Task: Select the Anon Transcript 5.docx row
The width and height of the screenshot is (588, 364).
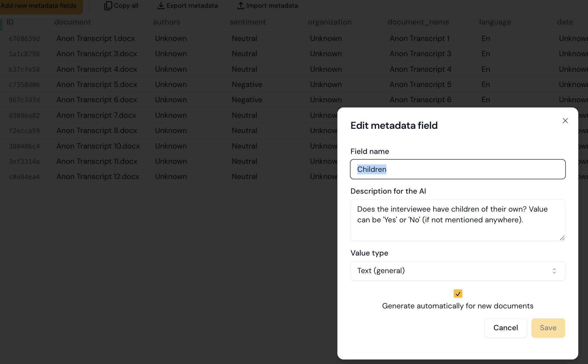Action: point(97,85)
